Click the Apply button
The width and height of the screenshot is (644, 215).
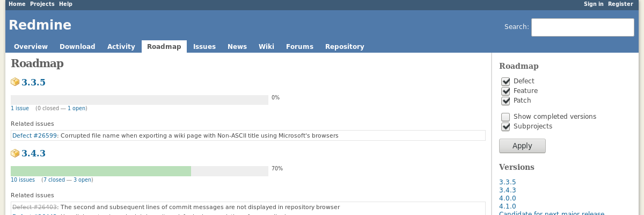click(x=522, y=146)
